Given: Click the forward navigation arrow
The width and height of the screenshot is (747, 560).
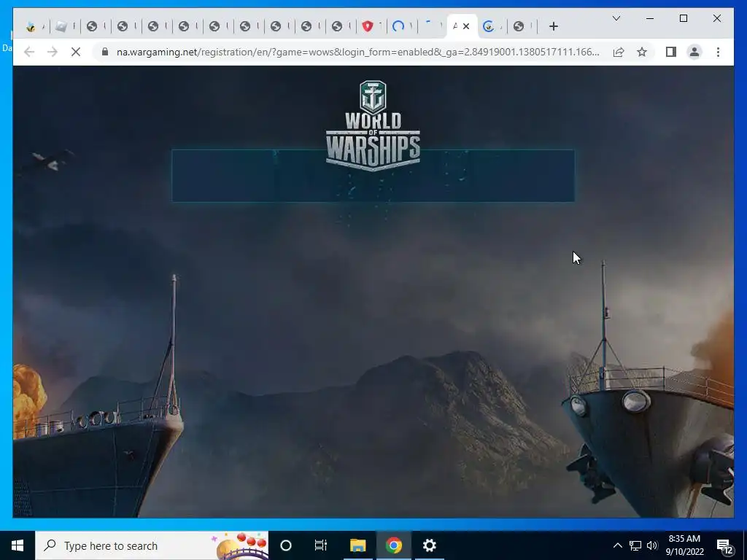Looking at the screenshot, I should (x=53, y=52).
